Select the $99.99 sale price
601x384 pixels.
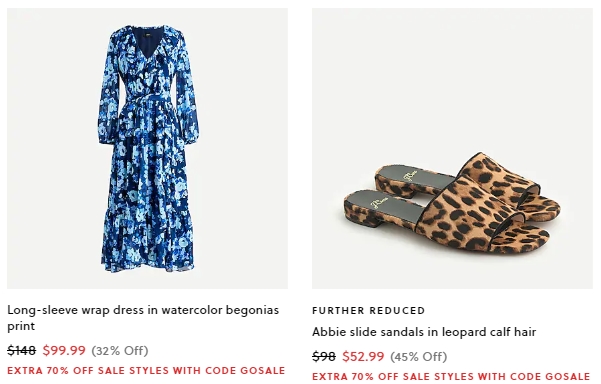pos(64,350)
